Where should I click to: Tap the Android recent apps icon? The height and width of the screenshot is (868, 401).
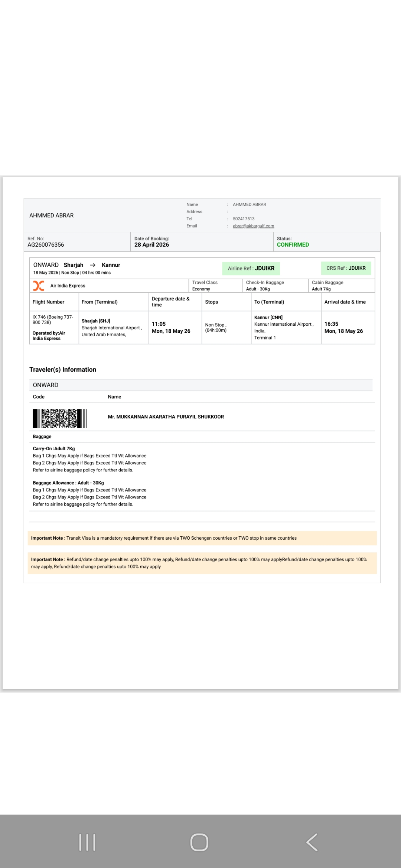88,842
